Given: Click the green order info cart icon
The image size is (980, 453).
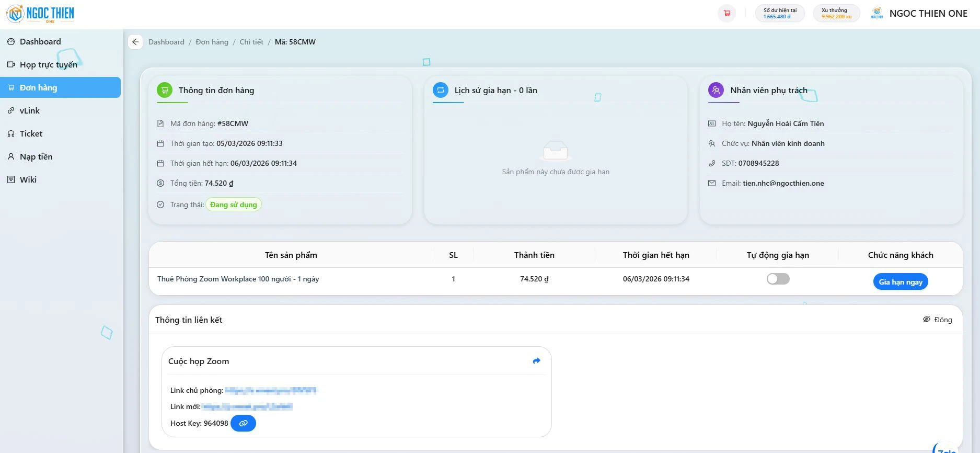Looking at the screenshot, I should pos(165,90).
